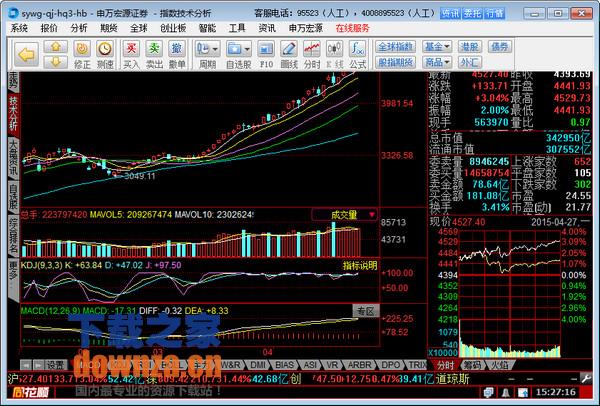Open the F10 company info icon
Viewport: 600px width, 406px height.
(266, 51)
